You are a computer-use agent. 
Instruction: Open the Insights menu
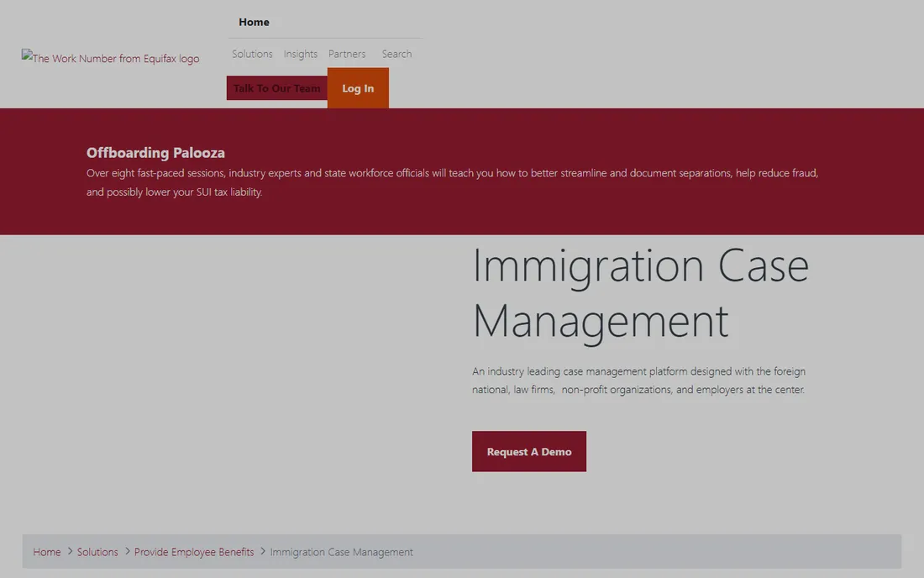(301, 54)
